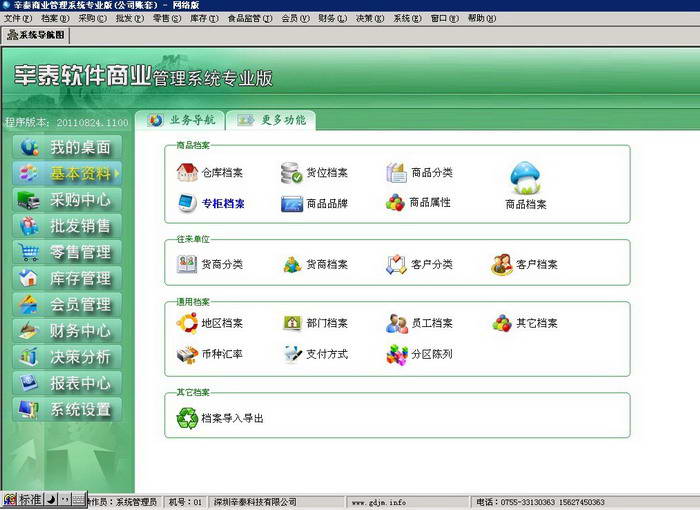Open 库存管理 sidebar section
Viewport: 700px width, 510px height.
coord(67,278)
